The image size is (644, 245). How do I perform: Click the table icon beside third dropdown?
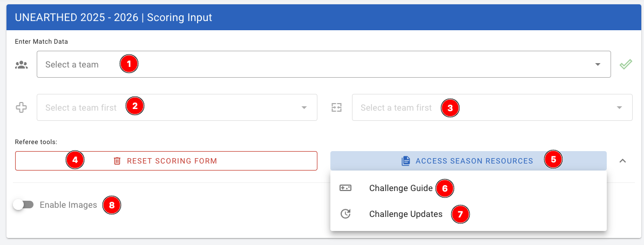337,108
